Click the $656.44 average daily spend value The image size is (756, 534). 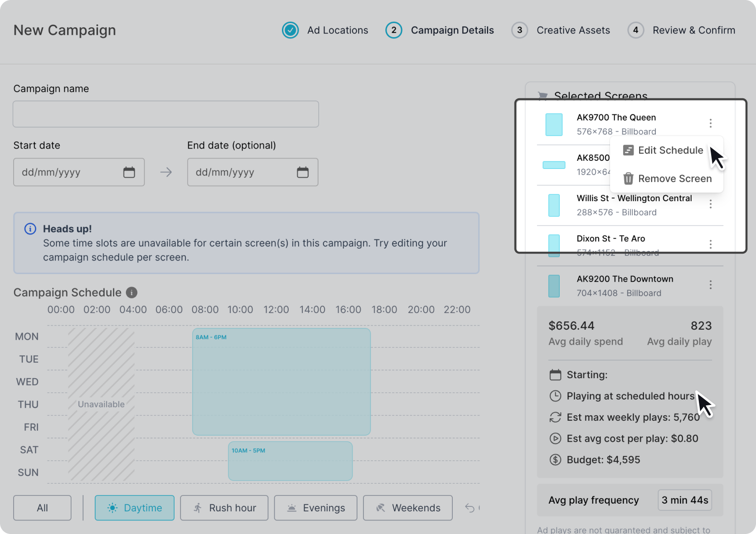[x=572, y=326]
